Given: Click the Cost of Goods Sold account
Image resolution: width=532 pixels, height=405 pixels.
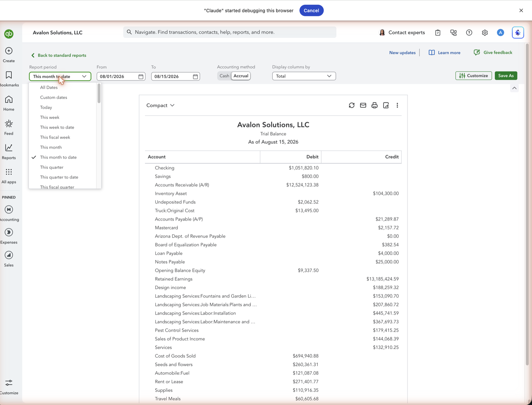Looking at the screenshot, I should point(175,356).
